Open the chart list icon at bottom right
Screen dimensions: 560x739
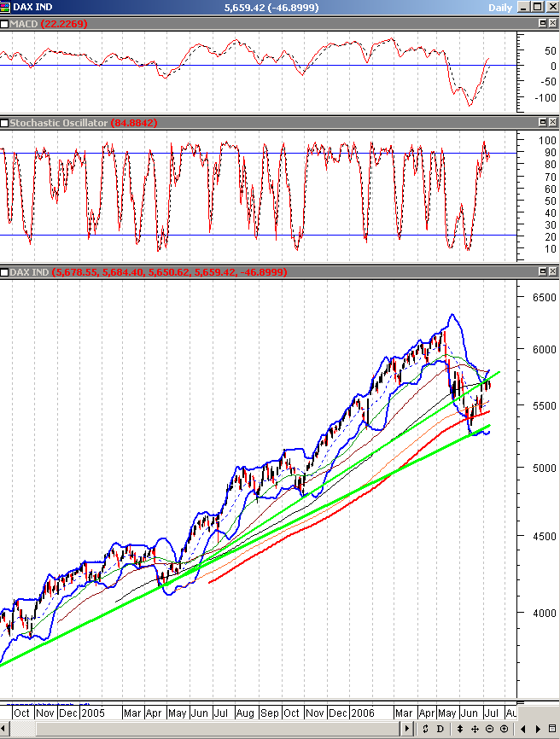[552, 729]
